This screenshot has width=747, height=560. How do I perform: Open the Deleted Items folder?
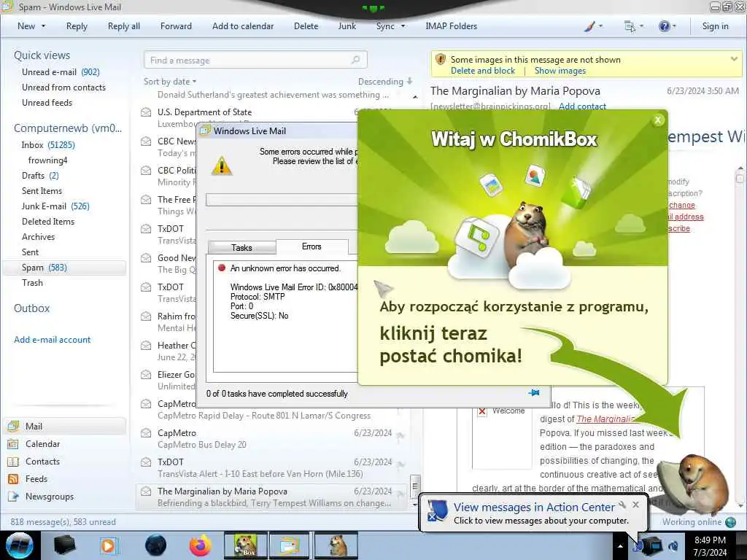(x=48, y=222)
